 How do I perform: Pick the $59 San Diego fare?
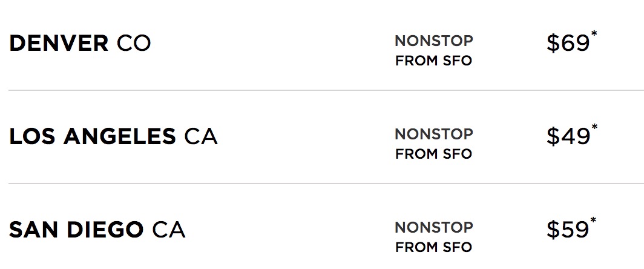point(567,231)
